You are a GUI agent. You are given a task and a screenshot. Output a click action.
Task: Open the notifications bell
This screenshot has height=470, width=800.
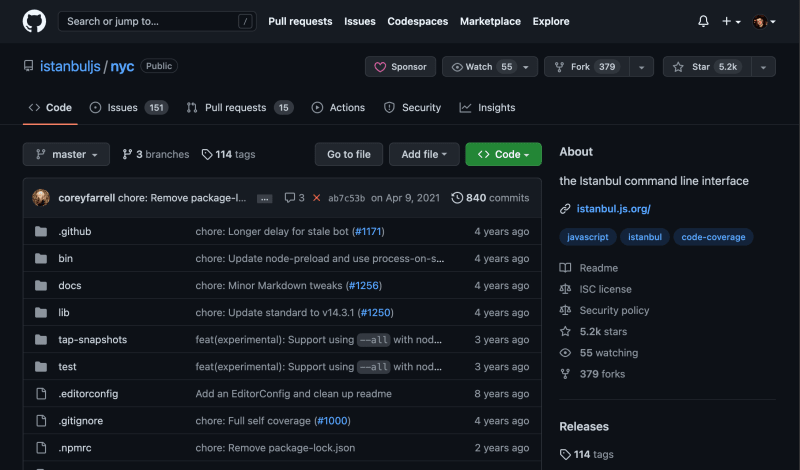[703, 21]
